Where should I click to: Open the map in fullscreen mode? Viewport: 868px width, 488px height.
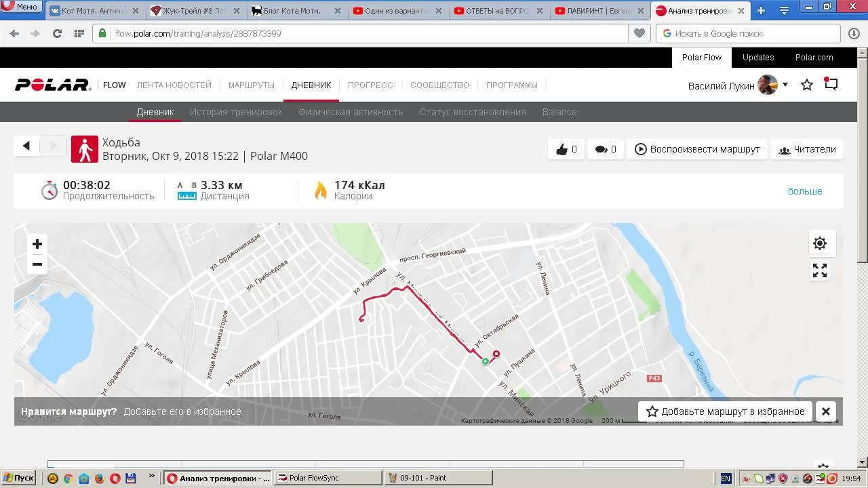point(820,271)
